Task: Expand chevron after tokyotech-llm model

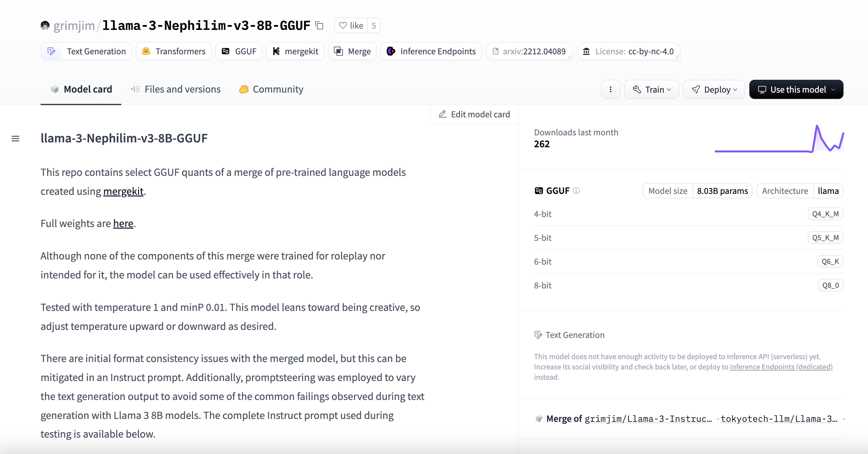Action: point(844,419)
